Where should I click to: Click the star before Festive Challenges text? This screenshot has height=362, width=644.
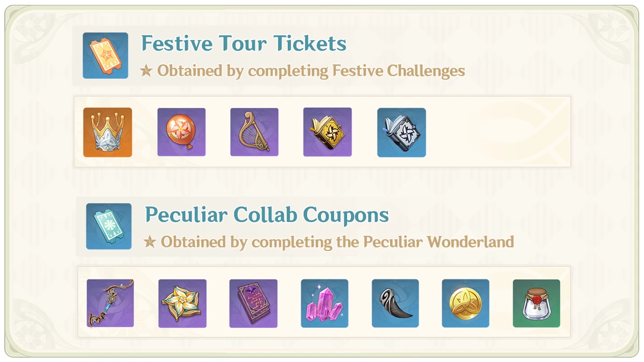click(147, 71)
